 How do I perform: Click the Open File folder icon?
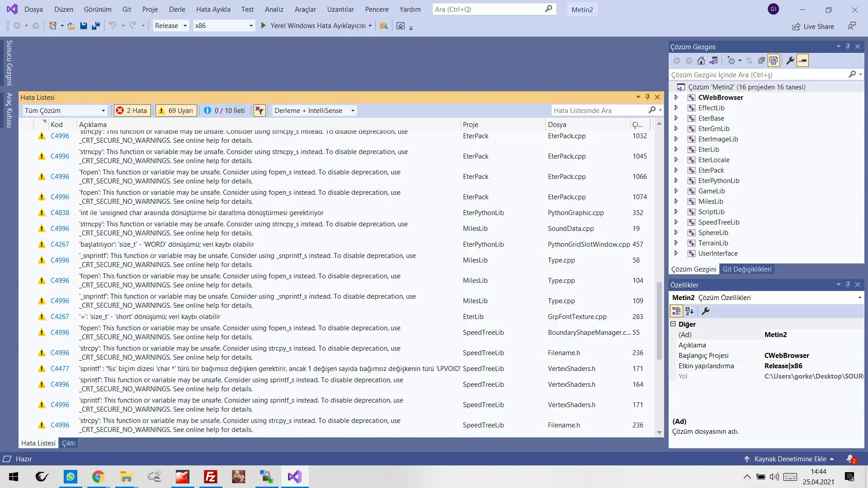pos(71,26)
